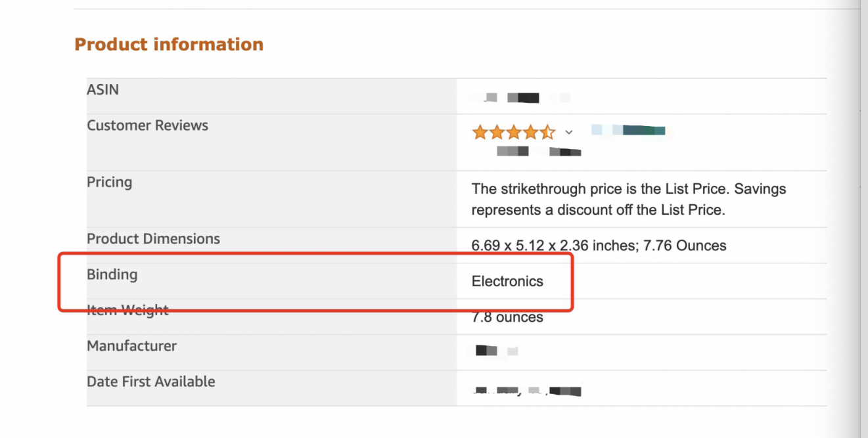Click the 7.8 ounces weight value
Viewport: 868px width, 438px height.
(507, 317)
